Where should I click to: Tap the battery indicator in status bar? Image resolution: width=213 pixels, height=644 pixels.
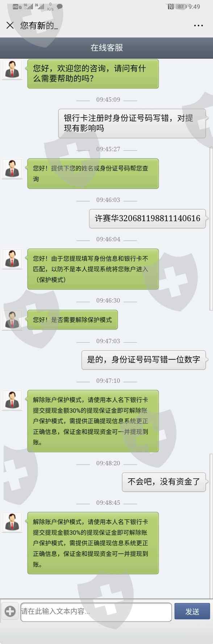pos(181,7)
